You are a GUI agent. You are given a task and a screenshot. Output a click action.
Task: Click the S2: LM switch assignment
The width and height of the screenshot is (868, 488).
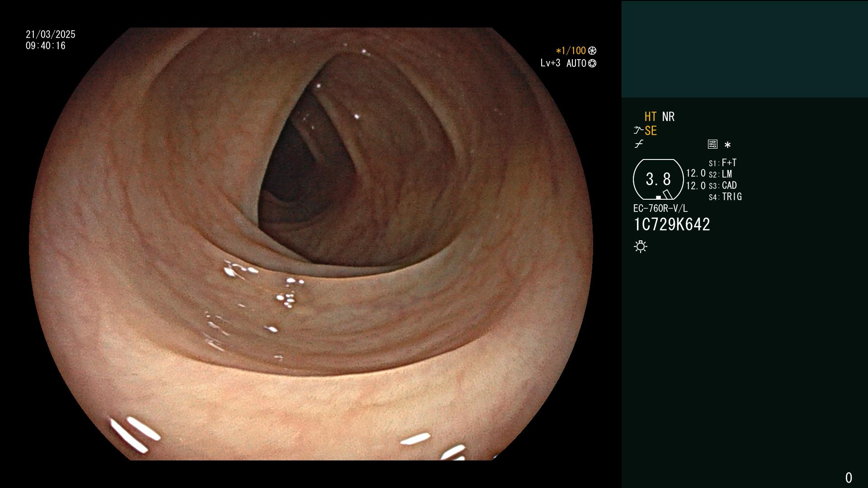click(720, 174)
